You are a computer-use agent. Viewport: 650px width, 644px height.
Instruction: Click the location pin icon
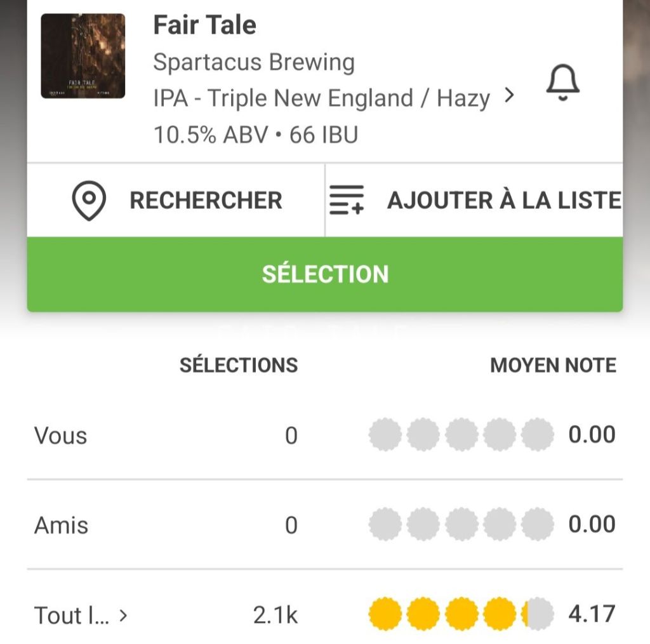(89, 201)
